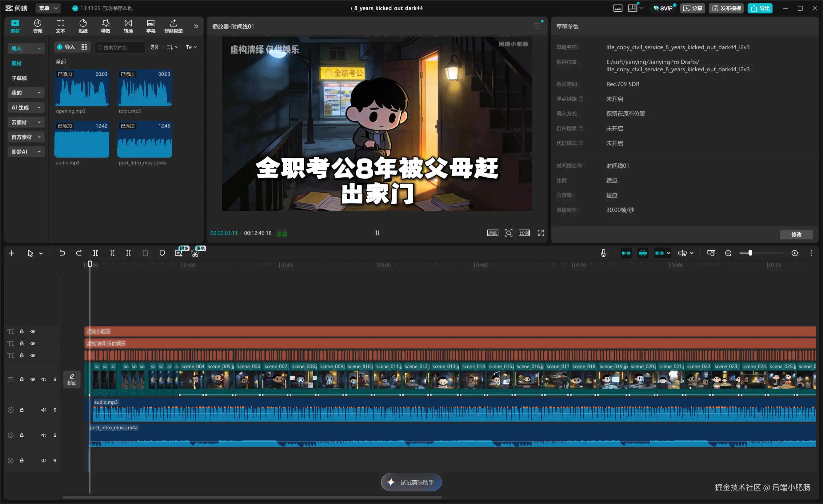Viewport: 823px width, 504px height.
Task: Mute the post_intro_music.m4a track
Action: (44, 435)
